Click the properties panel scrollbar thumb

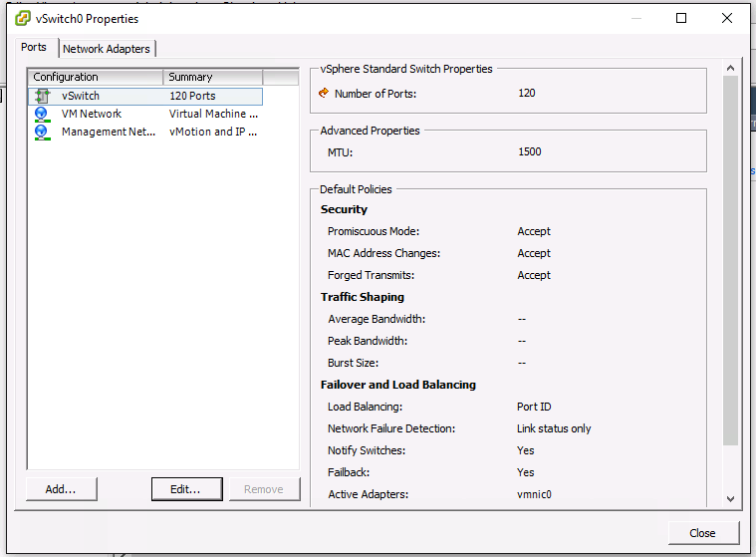730,260
